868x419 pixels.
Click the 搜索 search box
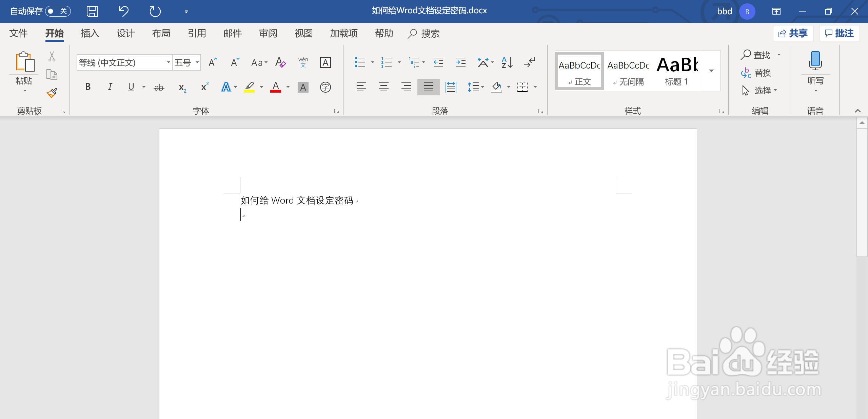424,33
